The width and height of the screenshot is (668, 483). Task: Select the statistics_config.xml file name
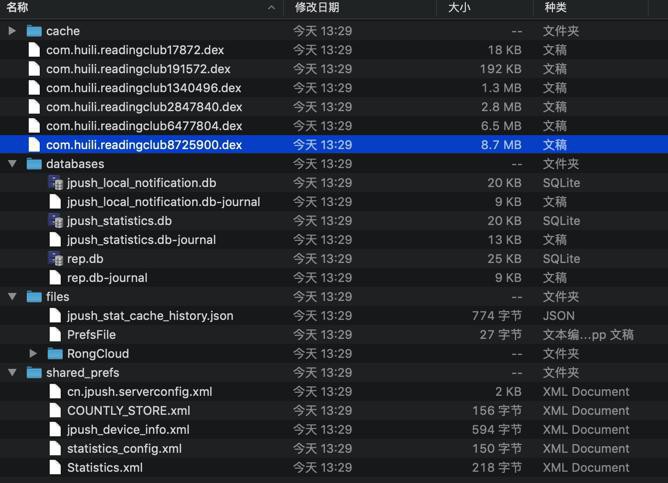(x=124, y=448)
